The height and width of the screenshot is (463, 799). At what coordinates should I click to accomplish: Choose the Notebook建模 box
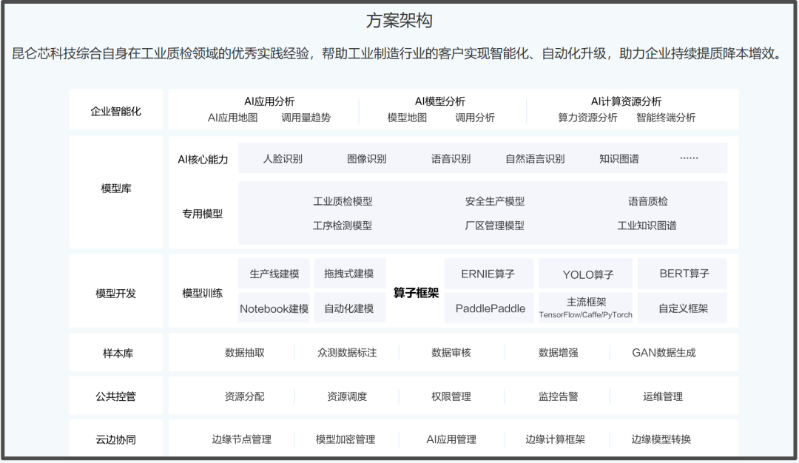(x=274, y=309)
